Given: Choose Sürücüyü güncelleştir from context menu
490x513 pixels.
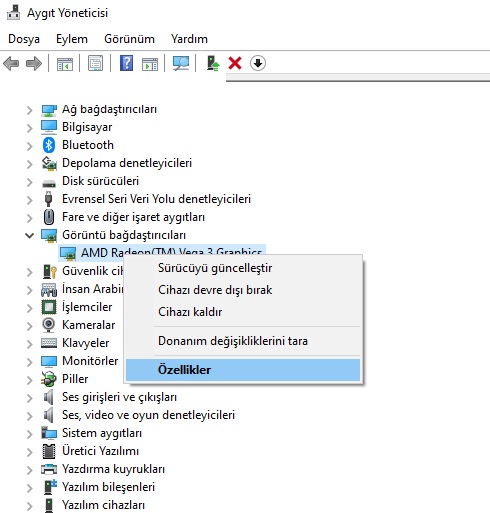Looking at the screenshot, I should 243,268.
